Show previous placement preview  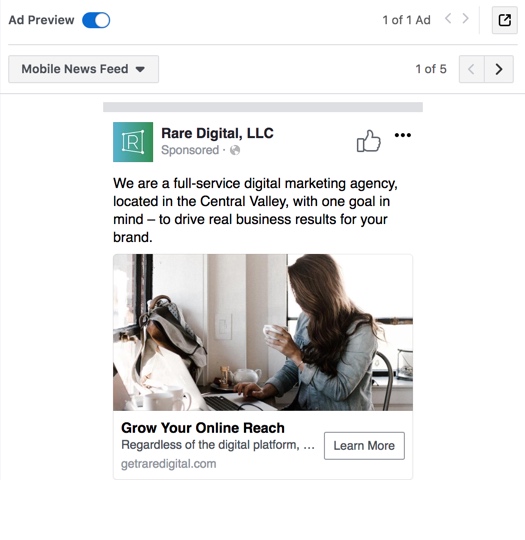click(x=472, y=69)
